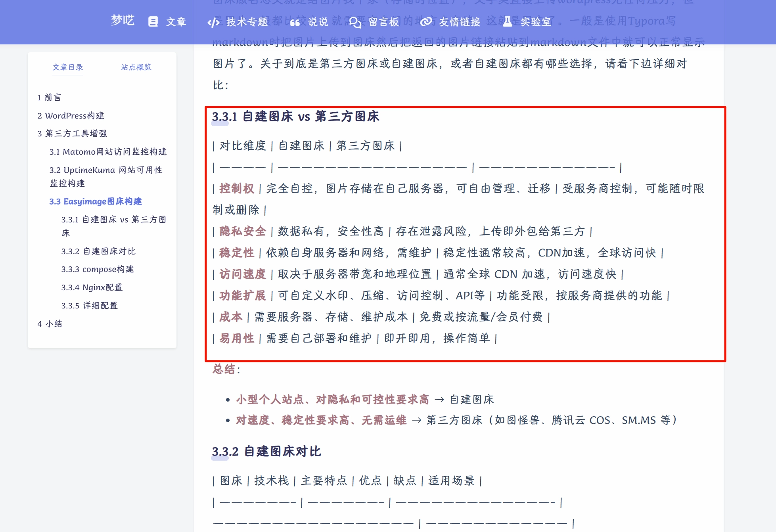Click the bold text 稳定性

point(237,253)
